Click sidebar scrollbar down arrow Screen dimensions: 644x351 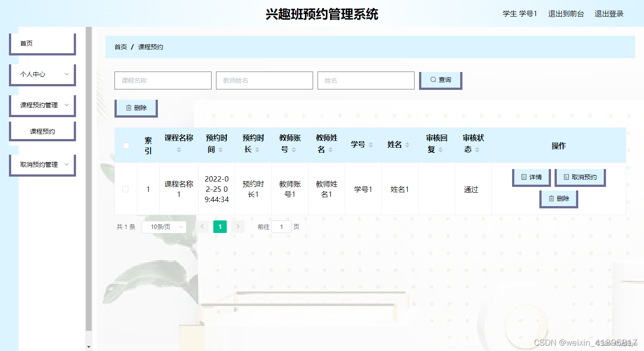89,347
